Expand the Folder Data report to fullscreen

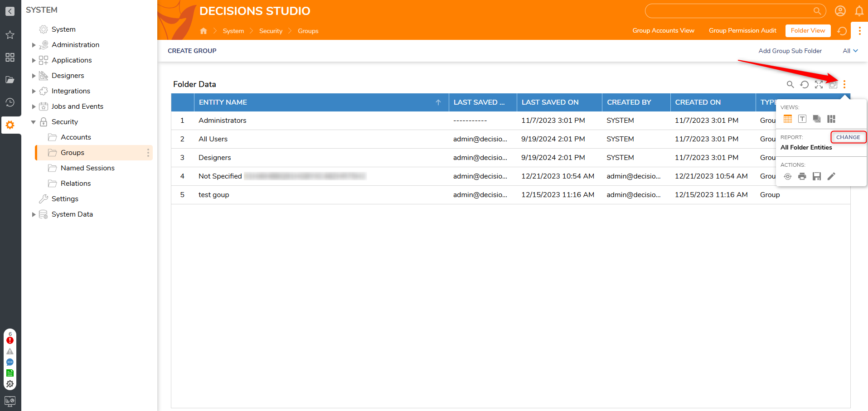(x=819, y=84)
